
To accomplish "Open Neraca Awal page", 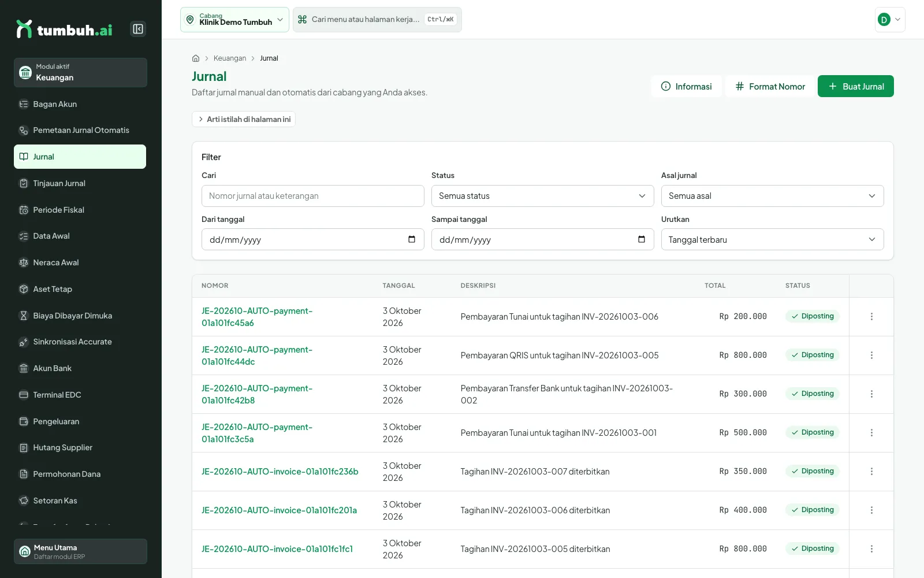I will coord(80,262).
